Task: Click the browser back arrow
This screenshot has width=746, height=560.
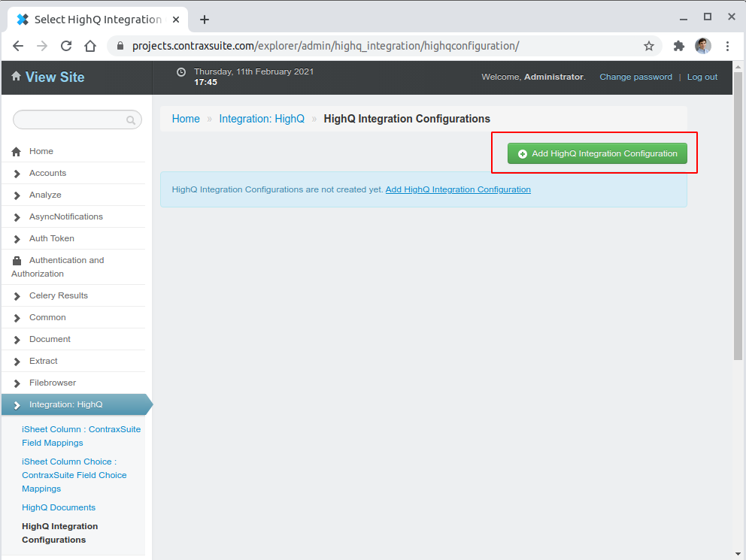Action: point(18,46)
